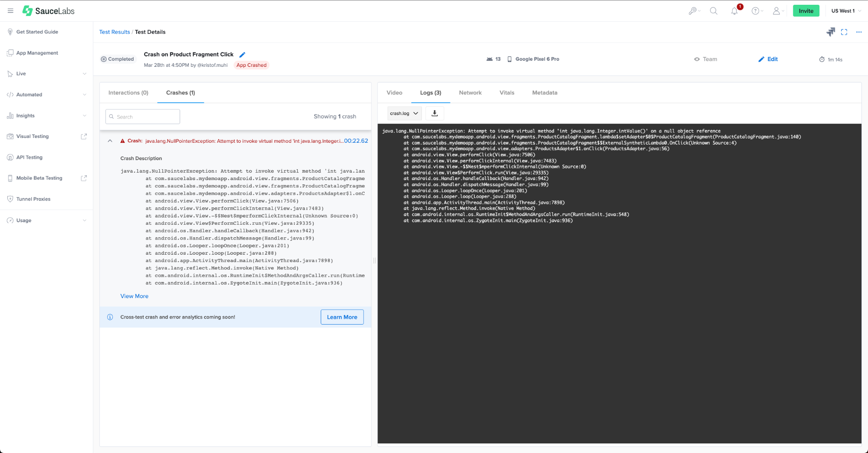
Task: Click the Usage gauge icon
Action: click(x=10, y=220)
